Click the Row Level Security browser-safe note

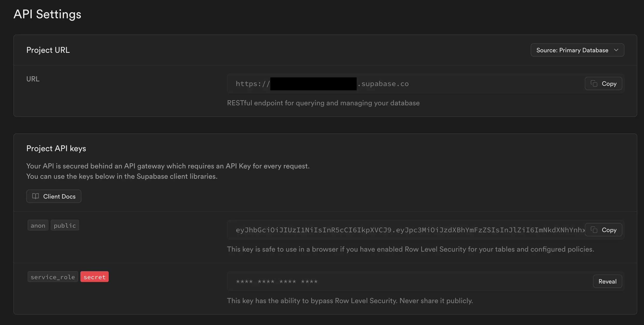click(410, 249)
